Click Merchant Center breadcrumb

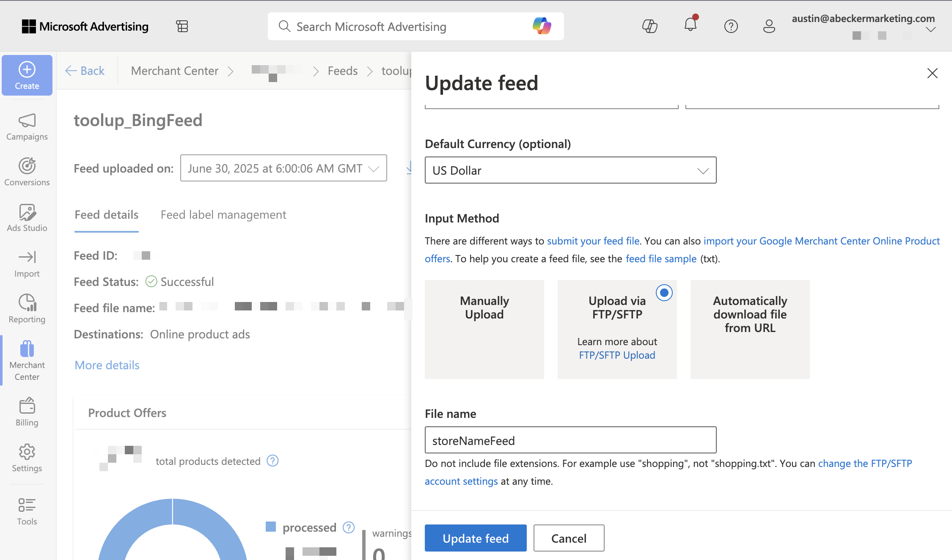[175, 71]
